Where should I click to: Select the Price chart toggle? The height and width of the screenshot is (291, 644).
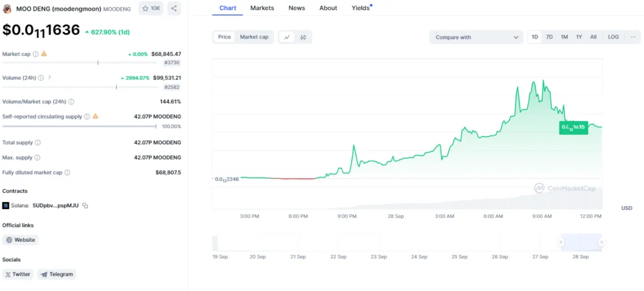coord(225,37)
